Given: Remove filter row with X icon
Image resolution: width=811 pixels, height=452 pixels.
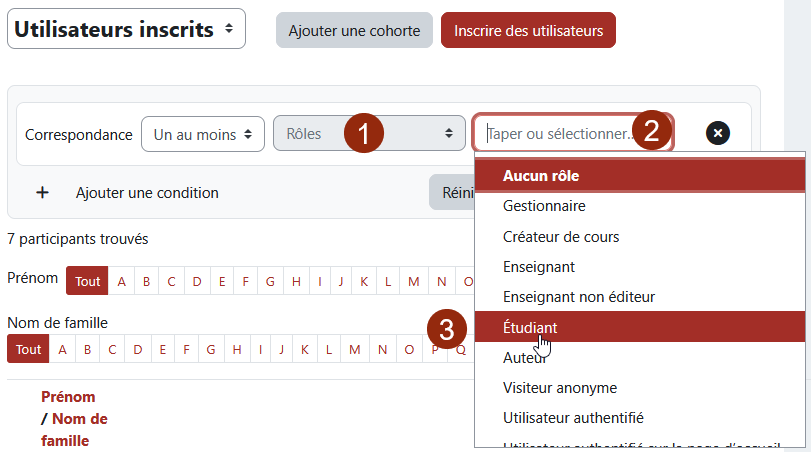Looking at the screenshot, I should click(x=718, y=133).
